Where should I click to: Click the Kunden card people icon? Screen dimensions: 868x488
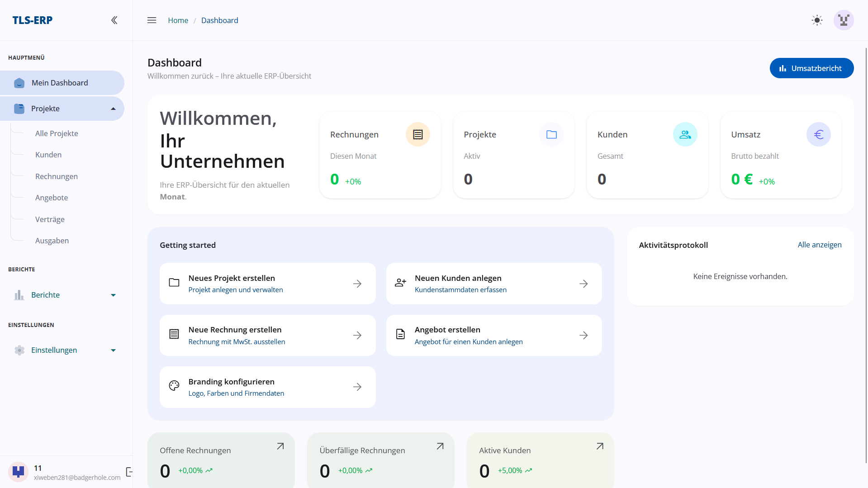[x=685, y=134]
